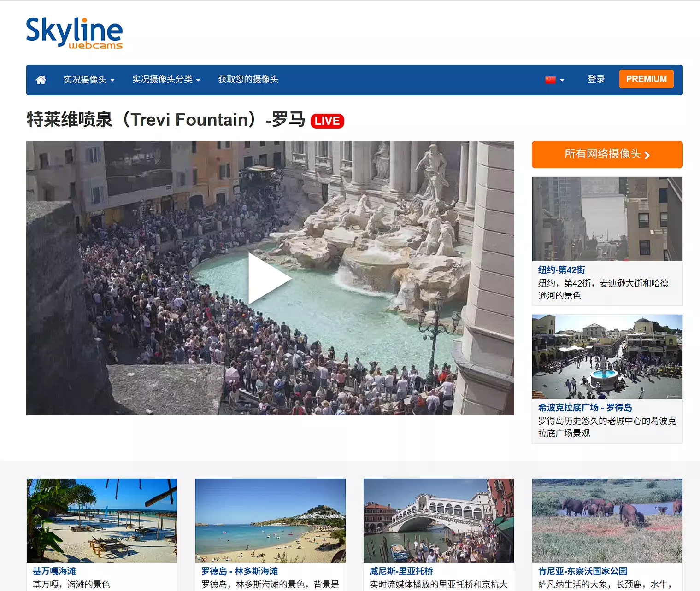Go to the home page icon
700x591 pixels.
click(x=41, y=80)
